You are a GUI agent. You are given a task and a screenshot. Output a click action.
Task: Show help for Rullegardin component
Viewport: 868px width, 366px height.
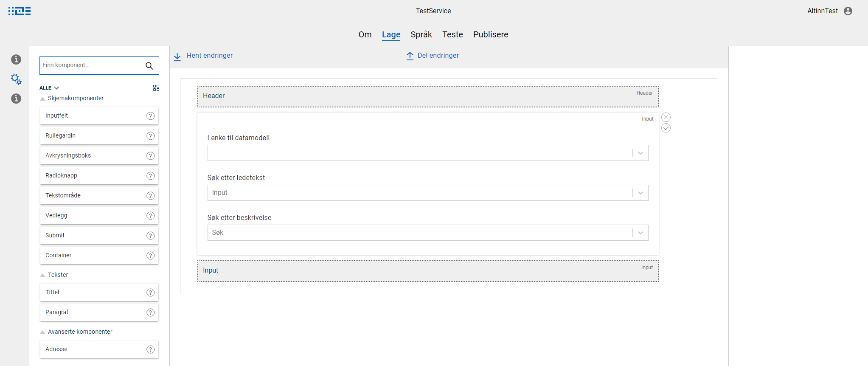click(151, 136)
